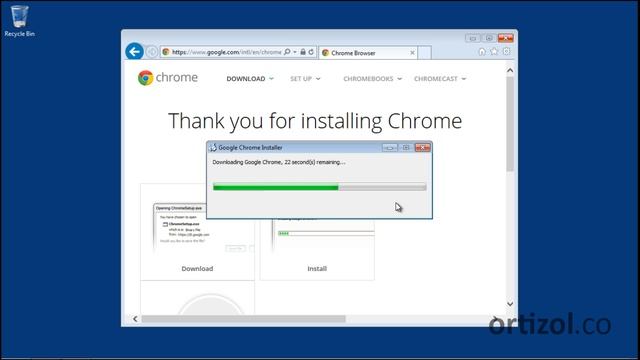
Task: Minimize the Google Chrome Installer window
Action: pos(390,147)
